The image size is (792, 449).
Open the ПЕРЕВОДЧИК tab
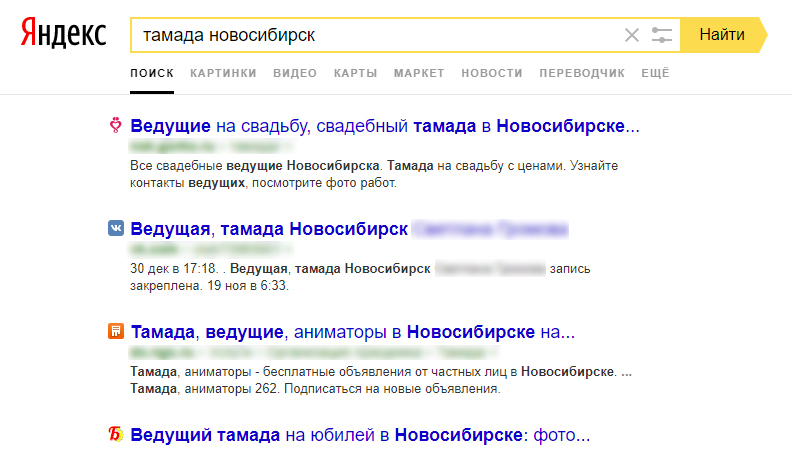582,73
